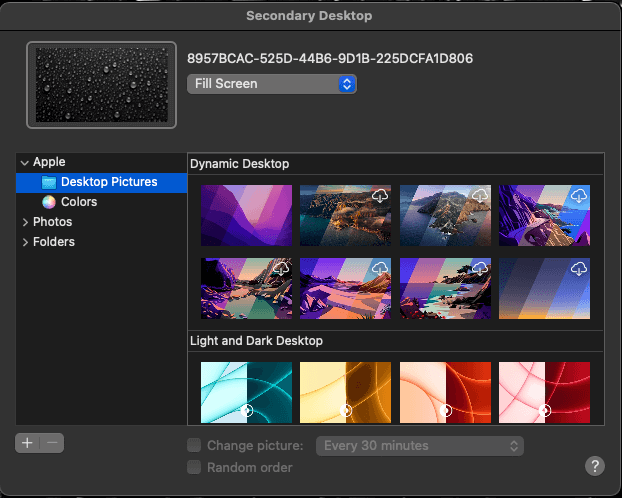
Task: Expand the Photos section
Action: 25,222
